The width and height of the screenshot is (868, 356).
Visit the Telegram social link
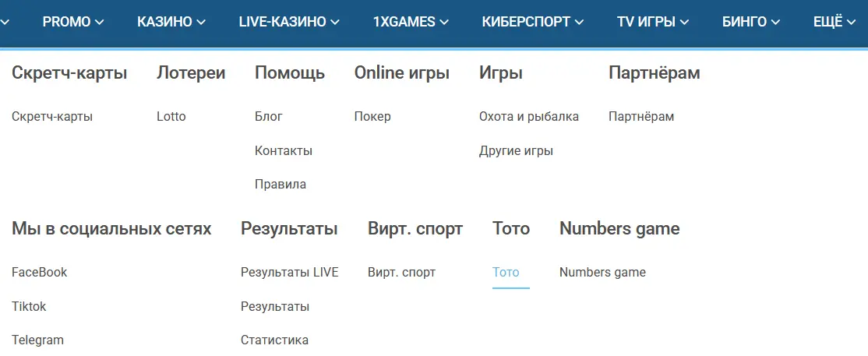37,340
